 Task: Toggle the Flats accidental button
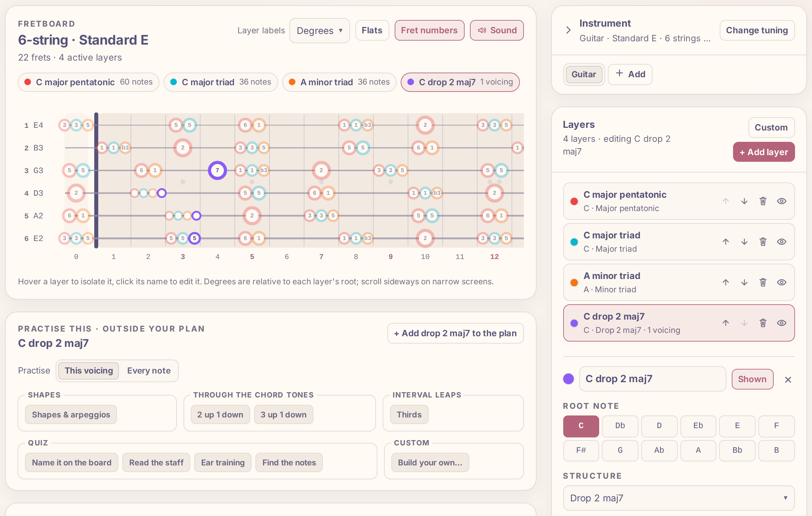(372, 30)
